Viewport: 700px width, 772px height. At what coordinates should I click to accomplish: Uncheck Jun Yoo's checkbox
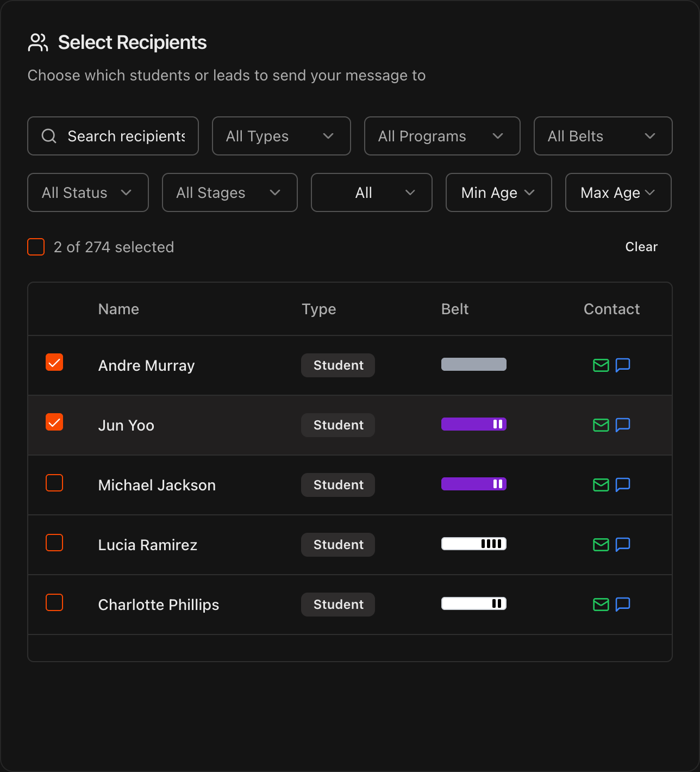click(54, 422)
